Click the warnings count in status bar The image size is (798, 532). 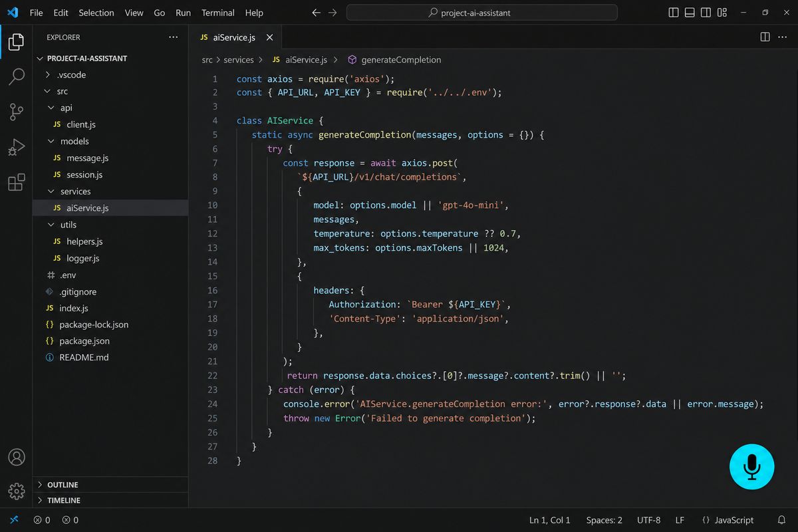click(x=70, y=520)
